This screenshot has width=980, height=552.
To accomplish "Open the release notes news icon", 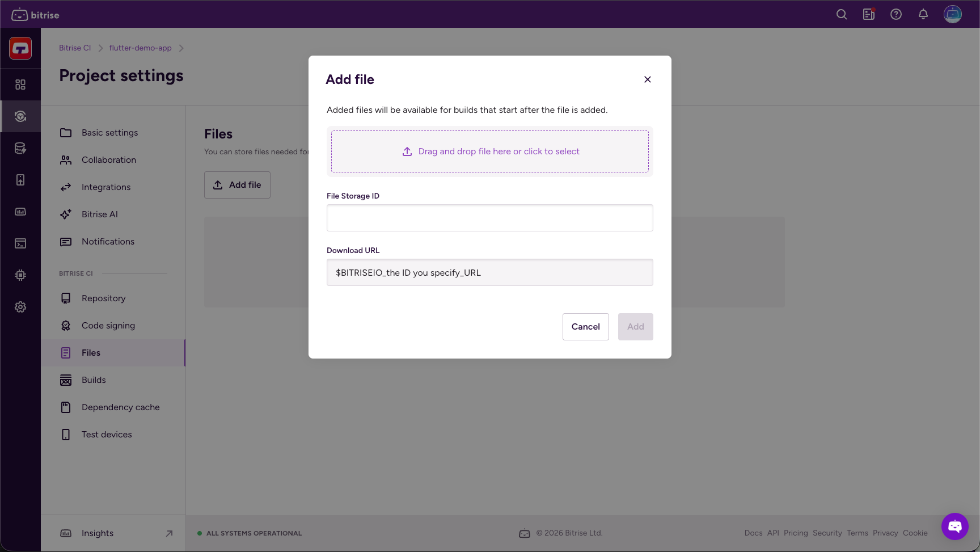I will click(x=869, y=15).
